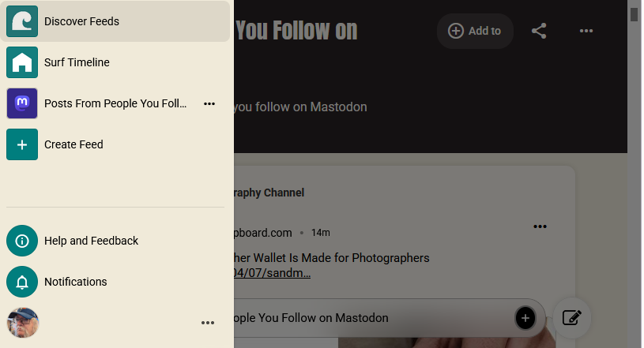Click the Create Feed plus icon
644x348 pixels.
coord(22,144)
